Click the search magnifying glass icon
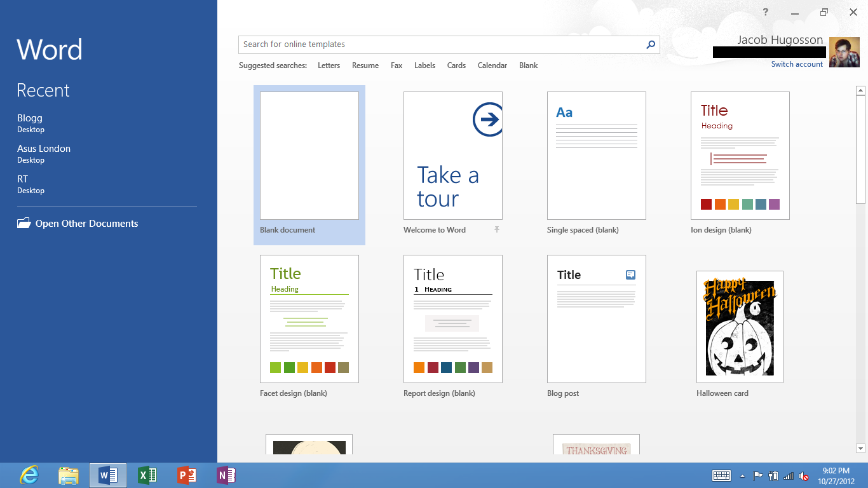 tap(650, 44)
